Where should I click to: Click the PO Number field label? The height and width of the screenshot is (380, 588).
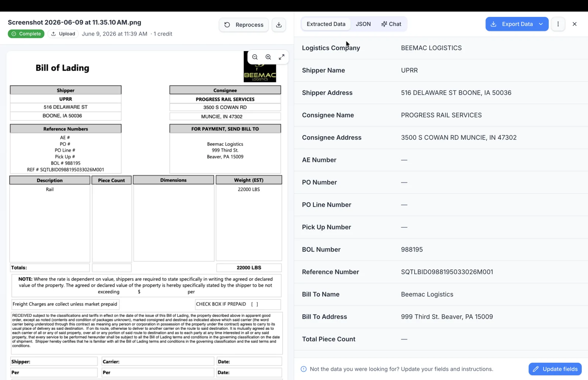(x=319, y=182)
